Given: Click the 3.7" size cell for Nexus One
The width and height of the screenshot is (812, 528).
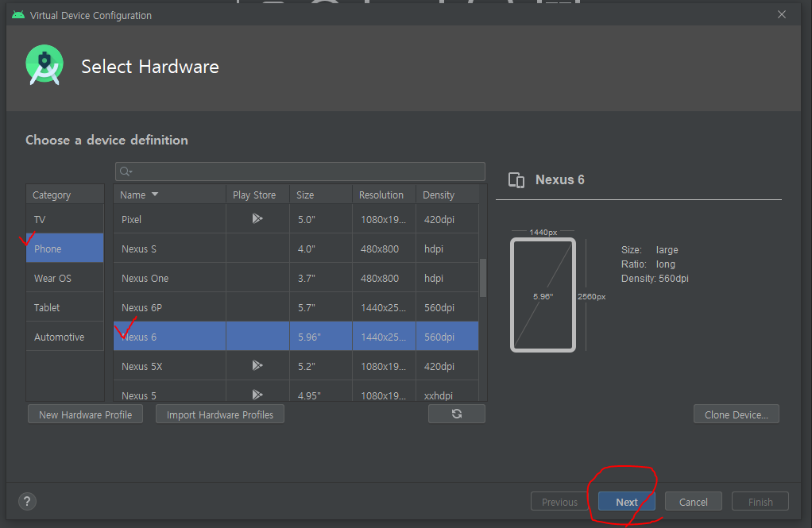Looking at the screenshot, I should pyautogui.click(x=321, y=278).
